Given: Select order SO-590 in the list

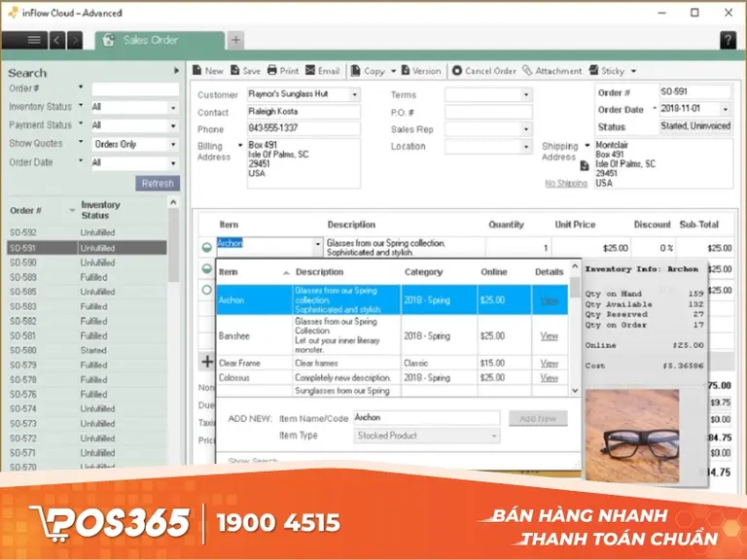Looking at the screenshot, I should [x=87, y=262].
